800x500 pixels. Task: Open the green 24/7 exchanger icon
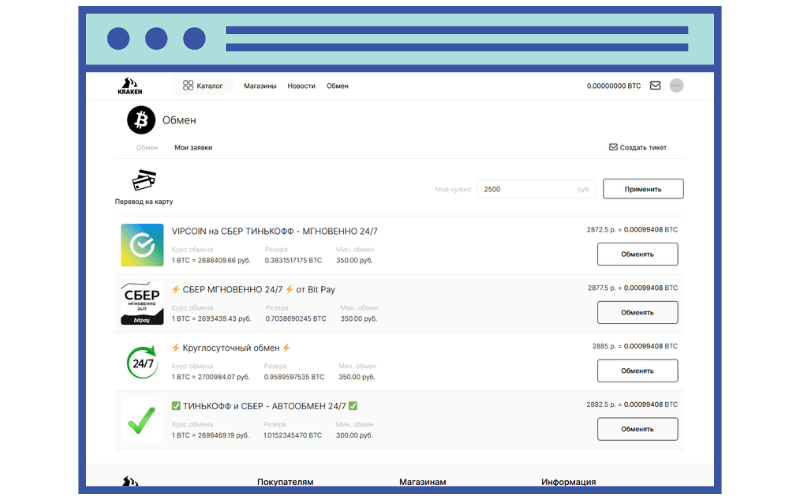142,362
